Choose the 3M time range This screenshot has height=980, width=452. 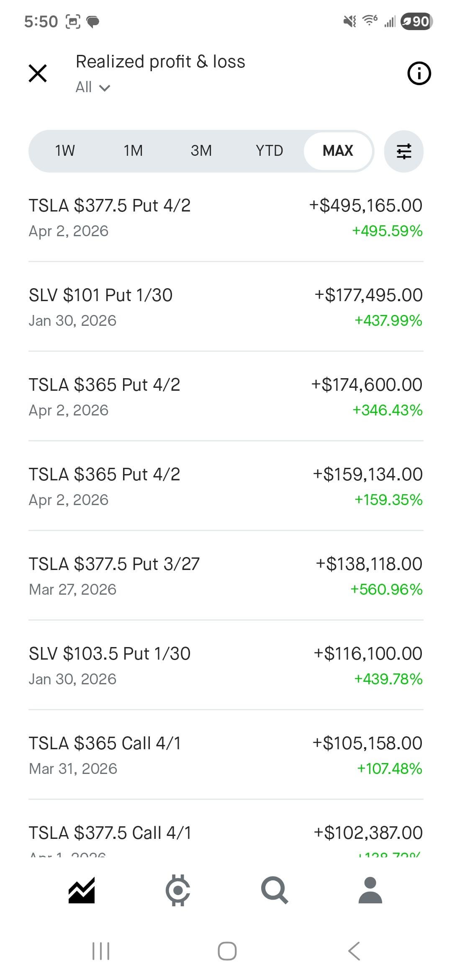click(x=201, y=151)
